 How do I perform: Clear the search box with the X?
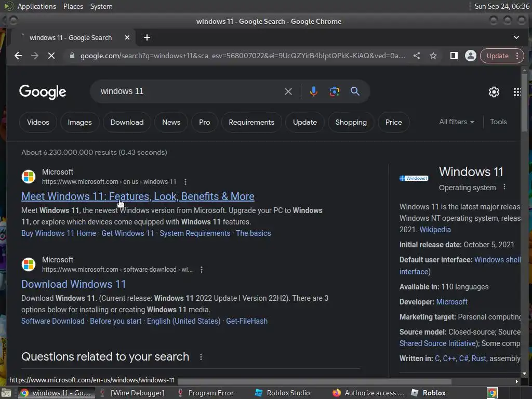pyautogui.click(x=288, y=91)
